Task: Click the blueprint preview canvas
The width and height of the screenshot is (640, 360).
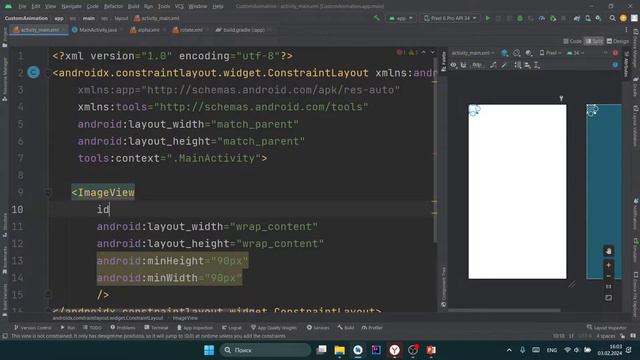Action: click(604, 192)
